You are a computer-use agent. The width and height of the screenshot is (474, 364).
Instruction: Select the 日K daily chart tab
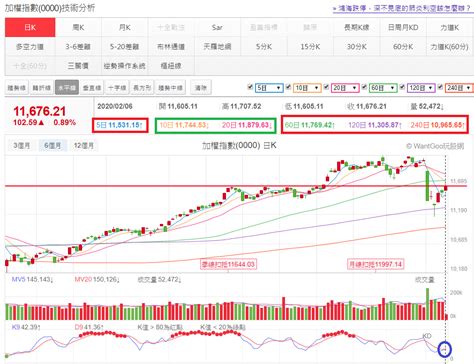pos(30,27)
